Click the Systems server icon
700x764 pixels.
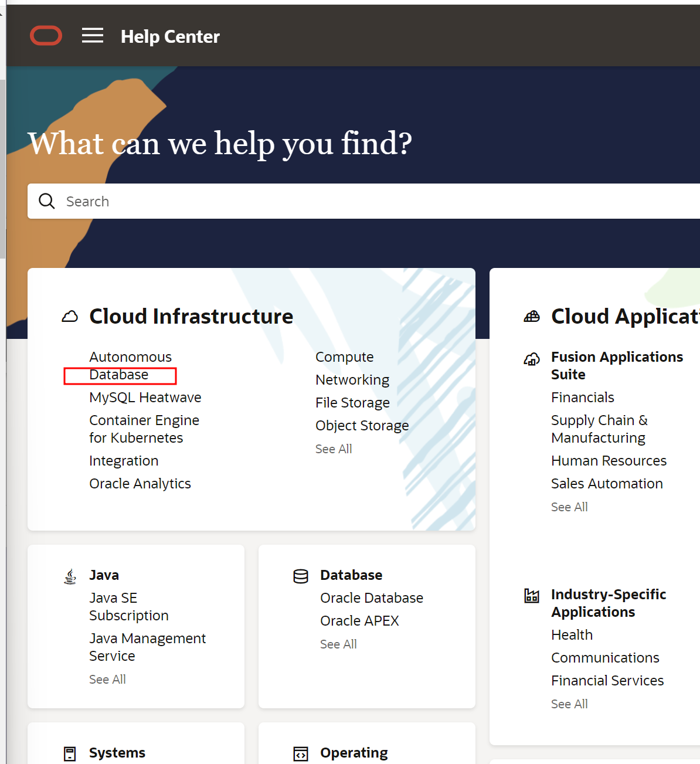point(70,753)
